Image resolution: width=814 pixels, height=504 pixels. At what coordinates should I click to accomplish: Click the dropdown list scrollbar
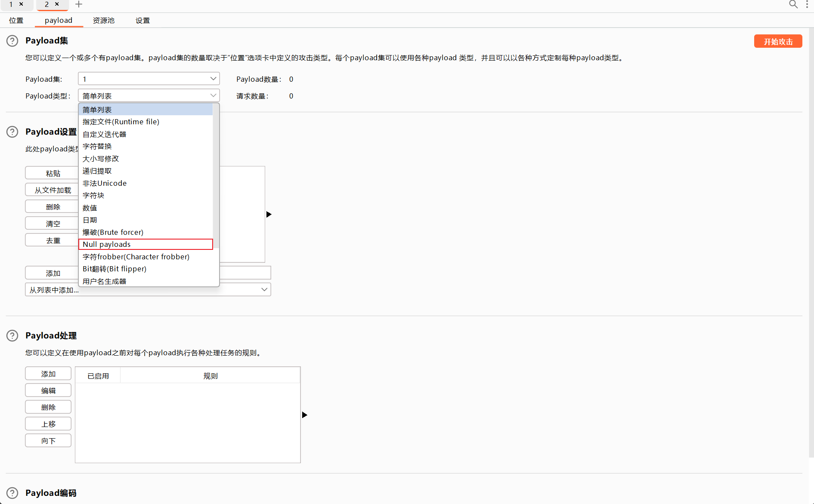[x=216, y=176]
